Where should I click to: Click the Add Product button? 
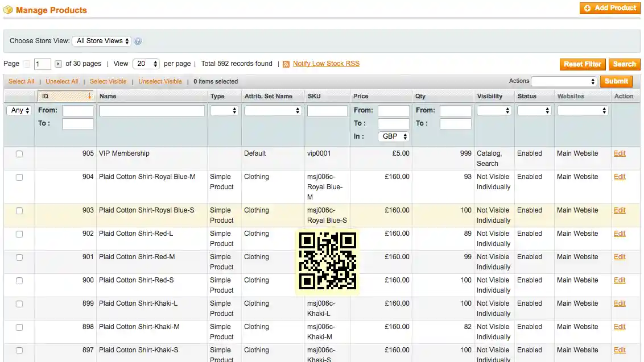(610, 8)
